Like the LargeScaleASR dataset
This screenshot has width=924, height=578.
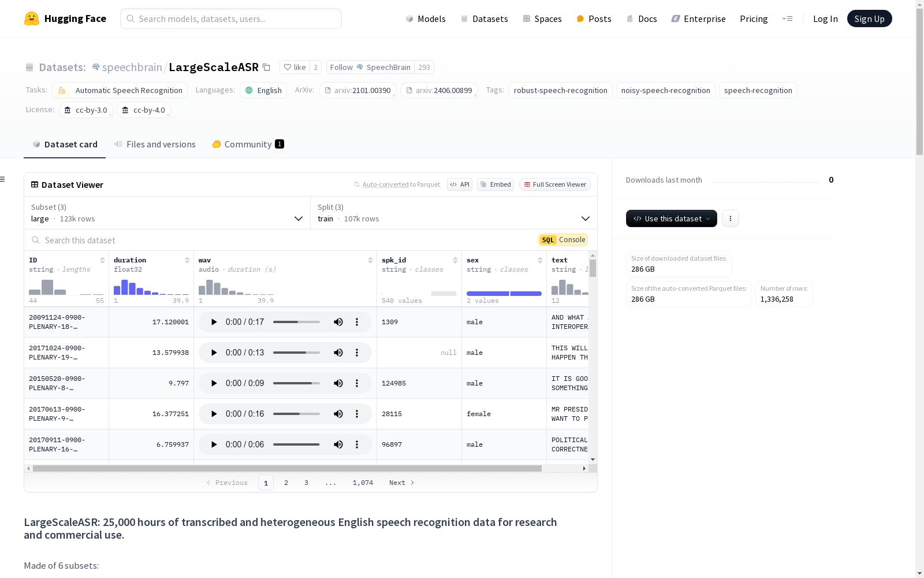(295, 67)
